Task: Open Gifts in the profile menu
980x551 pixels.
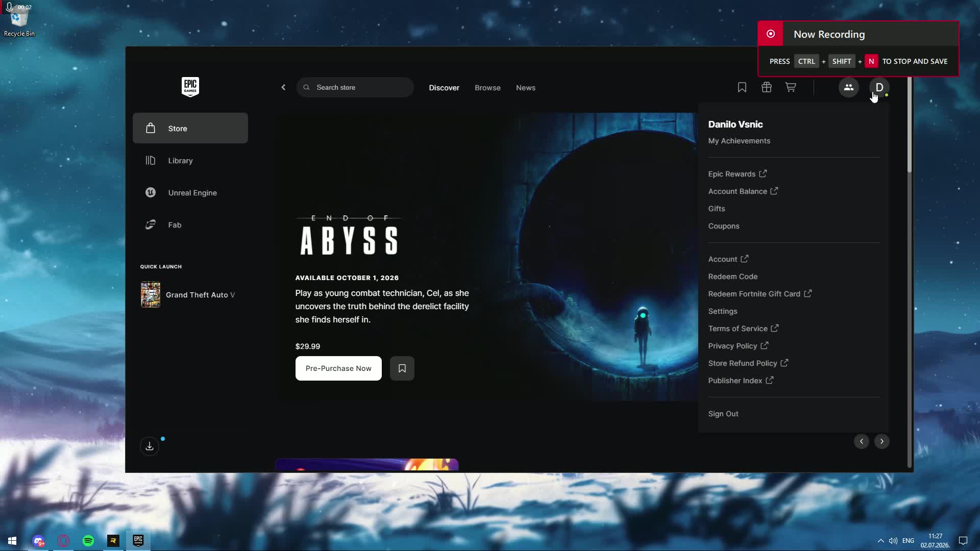Action: point(717,209)
